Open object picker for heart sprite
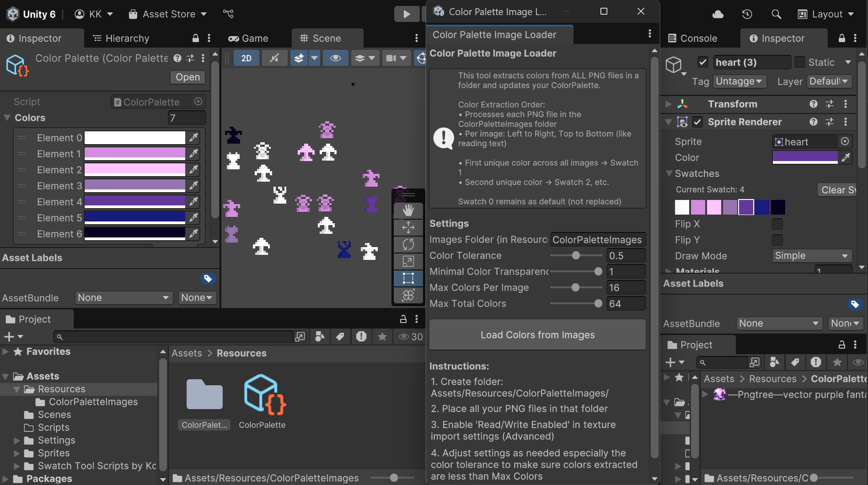 (845, 141)
